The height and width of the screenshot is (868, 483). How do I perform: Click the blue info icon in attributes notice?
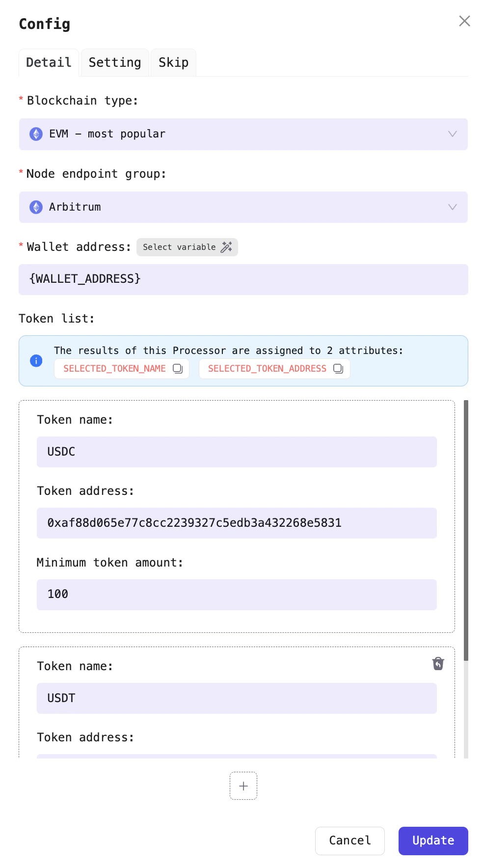coord(35,360)
